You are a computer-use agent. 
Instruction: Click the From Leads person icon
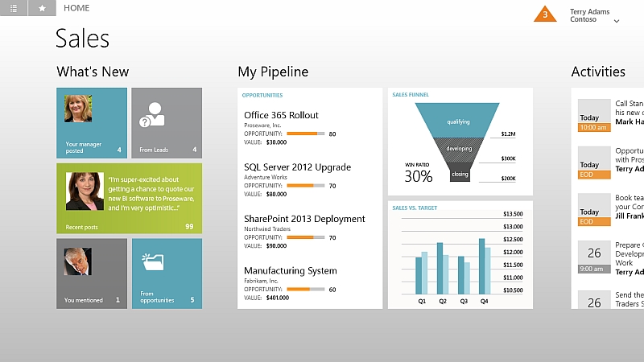(152, 115)
